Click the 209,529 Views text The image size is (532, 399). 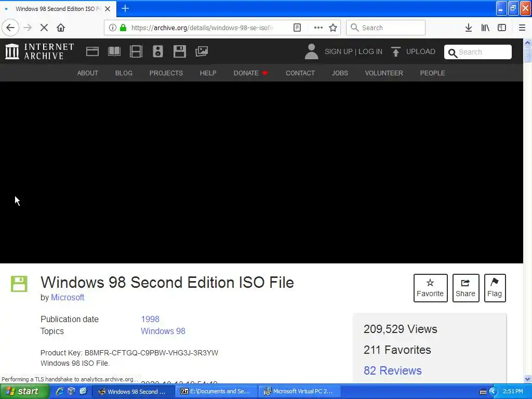coord(401,329)
